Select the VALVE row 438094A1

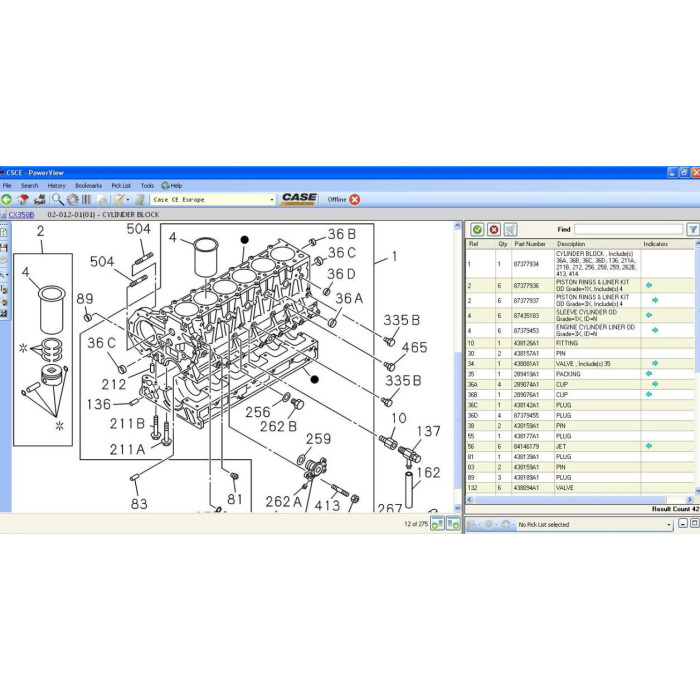coord(580,488)
